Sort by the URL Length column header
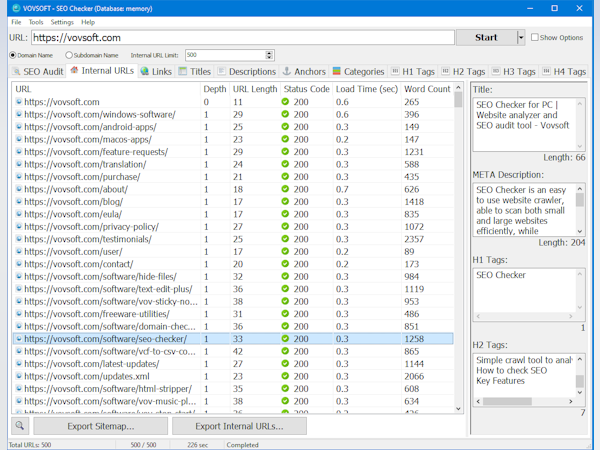This screenshot has height=450, width=600. [255, 89]
